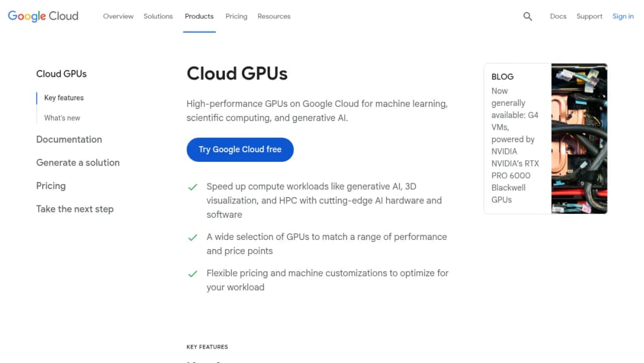Open the G4 VMs blog card text
Screen dimensions: 644x363
(x=515, y=145)
